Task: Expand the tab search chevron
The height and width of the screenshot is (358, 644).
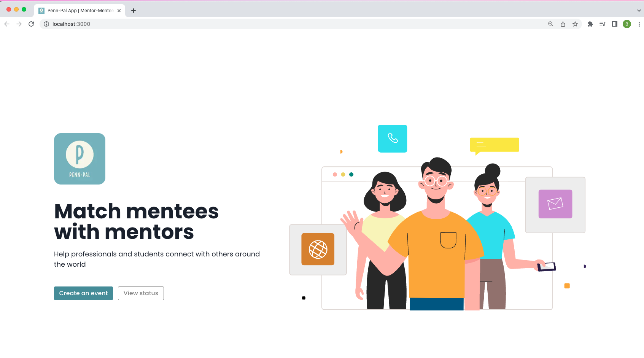Action: [x=639, y=11]
